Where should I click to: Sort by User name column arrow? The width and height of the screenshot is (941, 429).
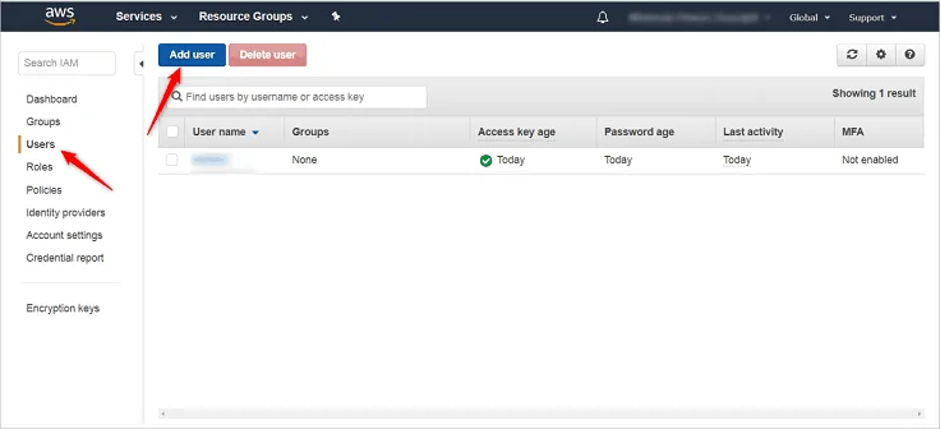click(x=256, y=133)
